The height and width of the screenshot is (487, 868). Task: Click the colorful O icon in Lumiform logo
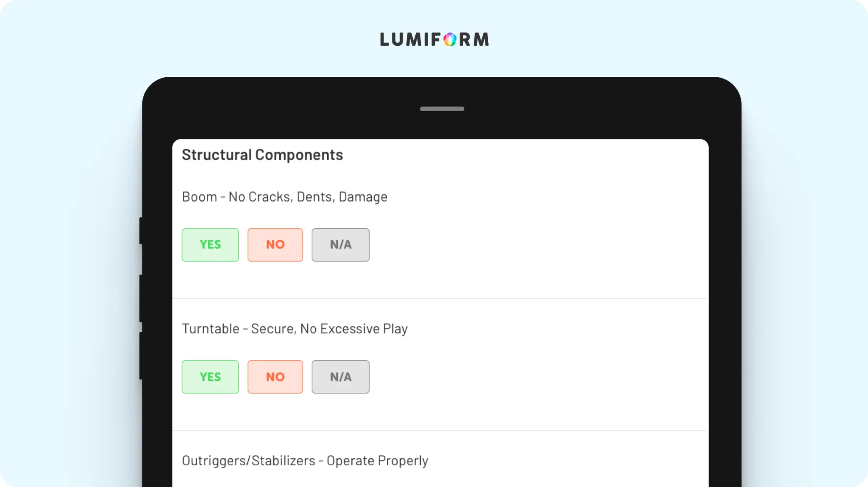pos(450,39)
